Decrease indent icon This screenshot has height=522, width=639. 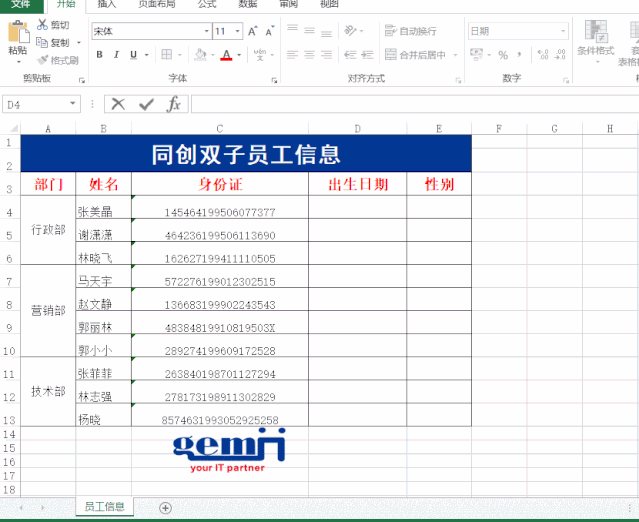coord(350,55)
